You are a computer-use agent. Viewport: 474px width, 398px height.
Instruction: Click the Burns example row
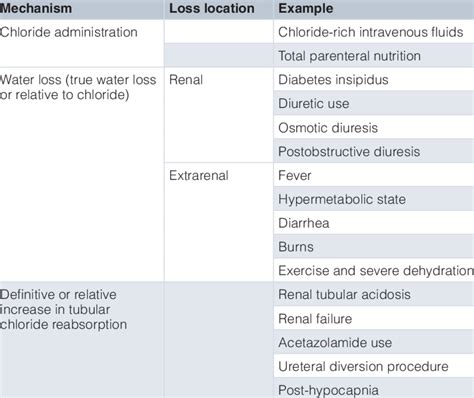(374, 247)
